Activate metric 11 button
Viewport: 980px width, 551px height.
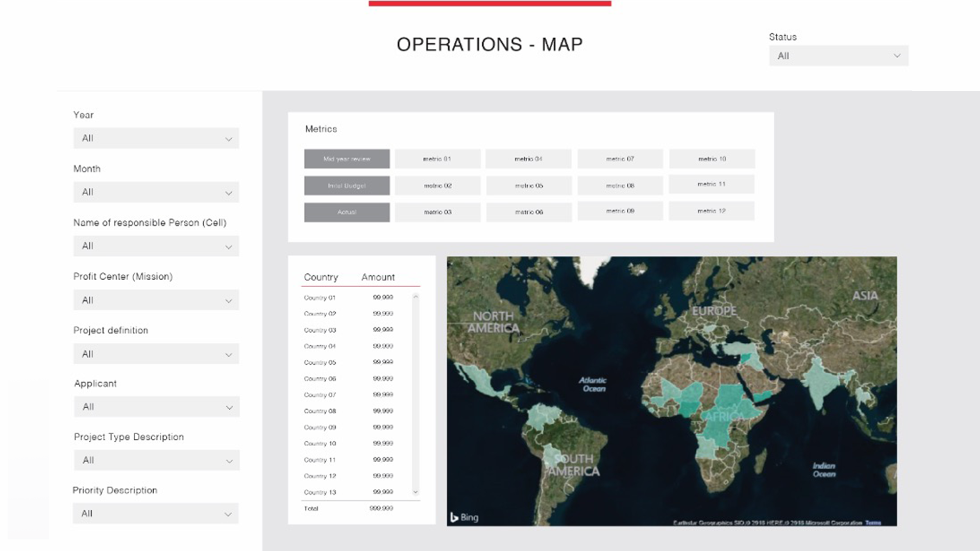[712, 184]
